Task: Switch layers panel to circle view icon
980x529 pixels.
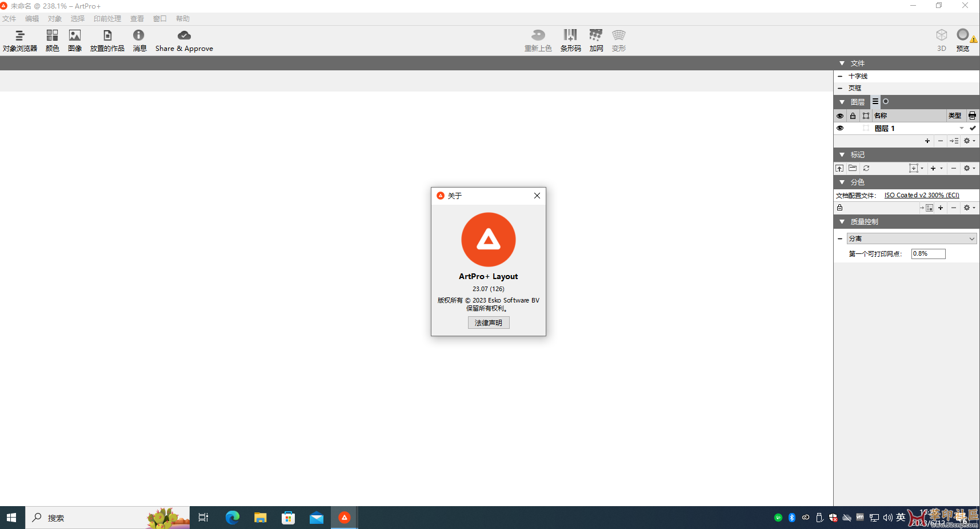Action: pyautogui.click(x=886, y=102)
